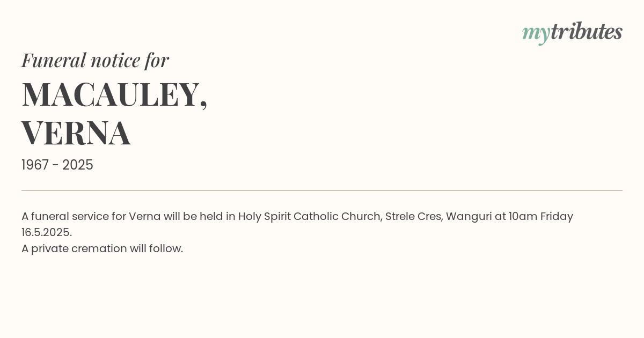Image resolution: width=644 pixels, height=338 pixels.
Task: Click the date 16.5.2025
Action: point(47,232)
